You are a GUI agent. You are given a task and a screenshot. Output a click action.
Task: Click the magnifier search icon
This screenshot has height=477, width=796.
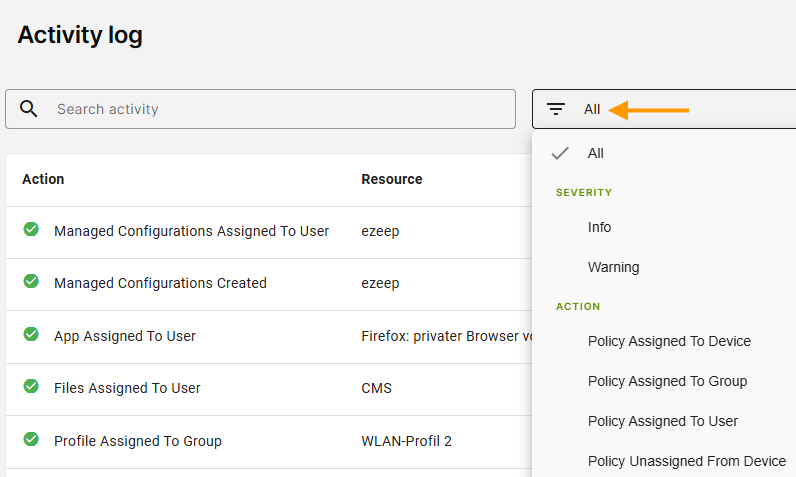[28, 109]
